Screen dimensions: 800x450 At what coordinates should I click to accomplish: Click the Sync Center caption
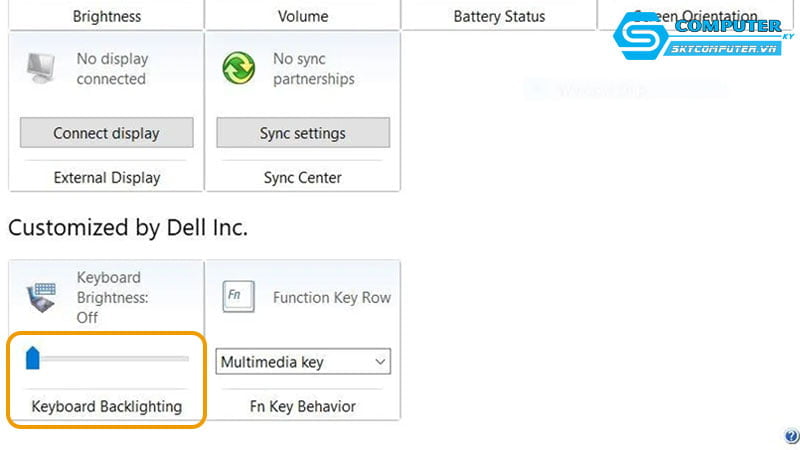click(302, 178)
